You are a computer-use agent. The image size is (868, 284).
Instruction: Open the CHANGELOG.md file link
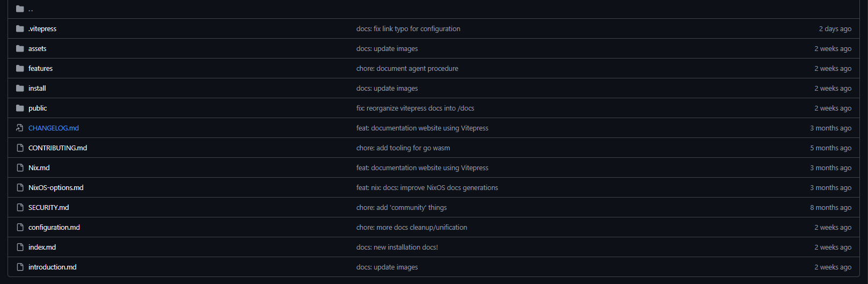coord(54,128)
